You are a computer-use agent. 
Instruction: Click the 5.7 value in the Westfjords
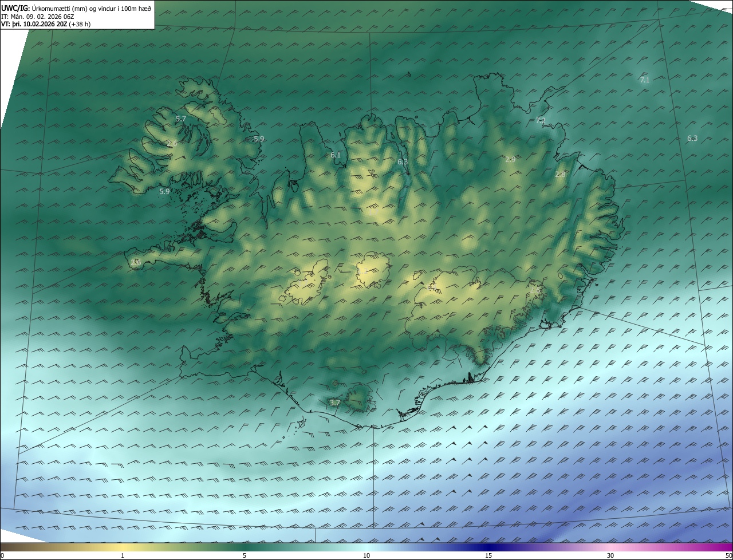pyautogui.click(x=181, y=119)
